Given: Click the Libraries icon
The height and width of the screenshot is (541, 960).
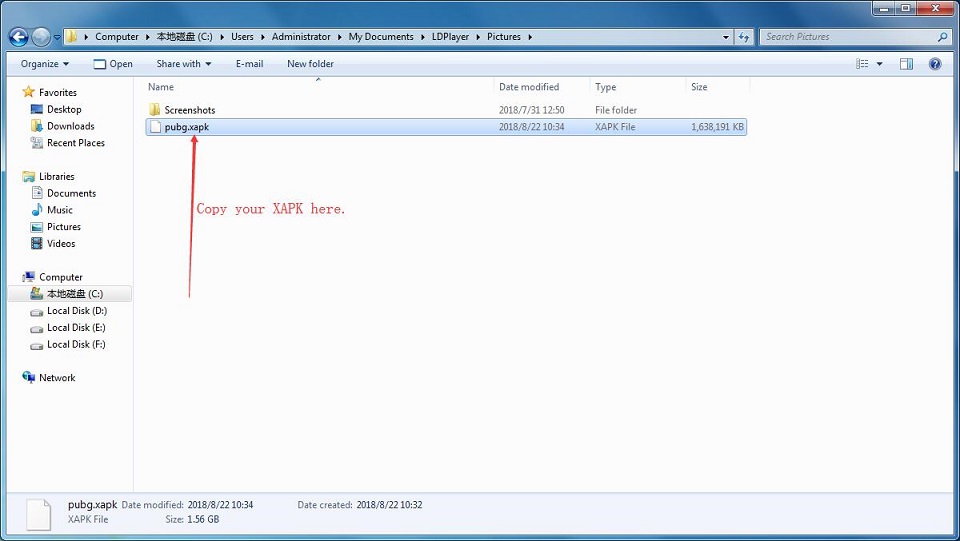Looking at the screenshot, I should (28, 176).
